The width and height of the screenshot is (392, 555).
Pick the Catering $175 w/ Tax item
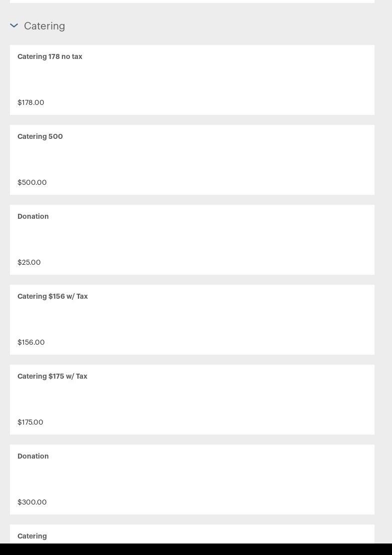pyautogui.click(x=52, y=377)
